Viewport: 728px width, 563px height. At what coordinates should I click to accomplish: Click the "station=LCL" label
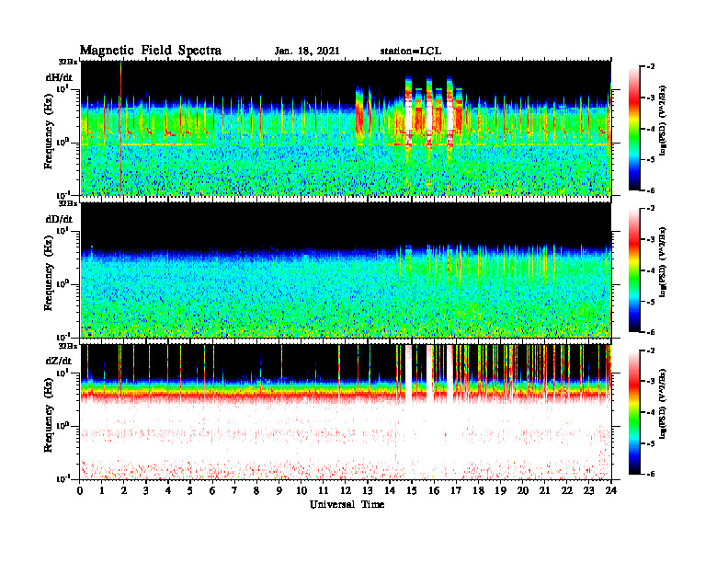(411, 52)
